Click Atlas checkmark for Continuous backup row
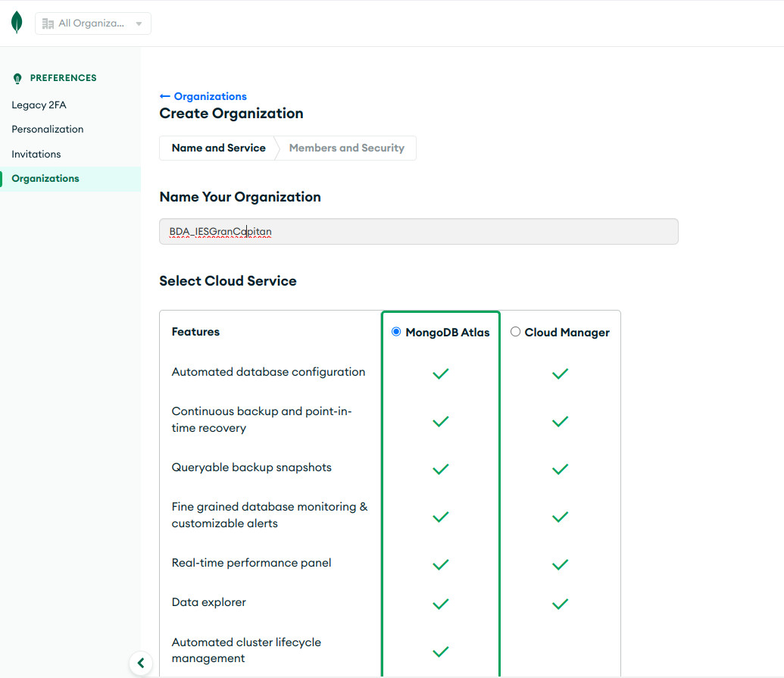 441,421
